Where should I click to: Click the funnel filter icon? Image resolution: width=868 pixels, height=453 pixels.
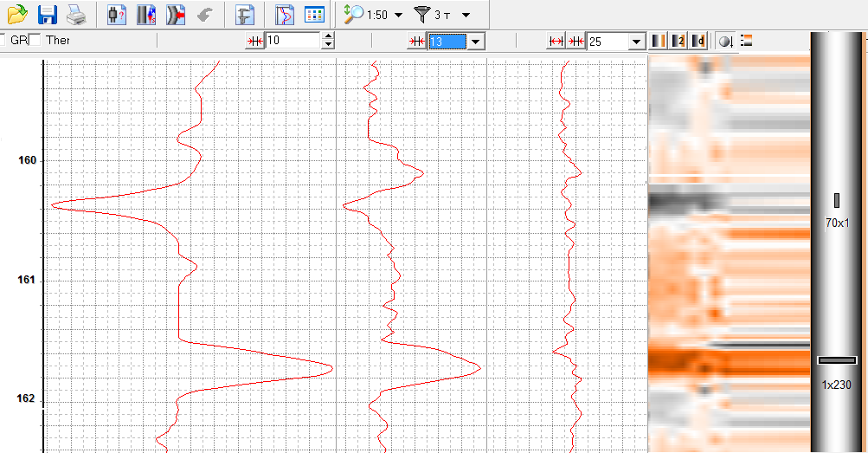coord(422,15)
